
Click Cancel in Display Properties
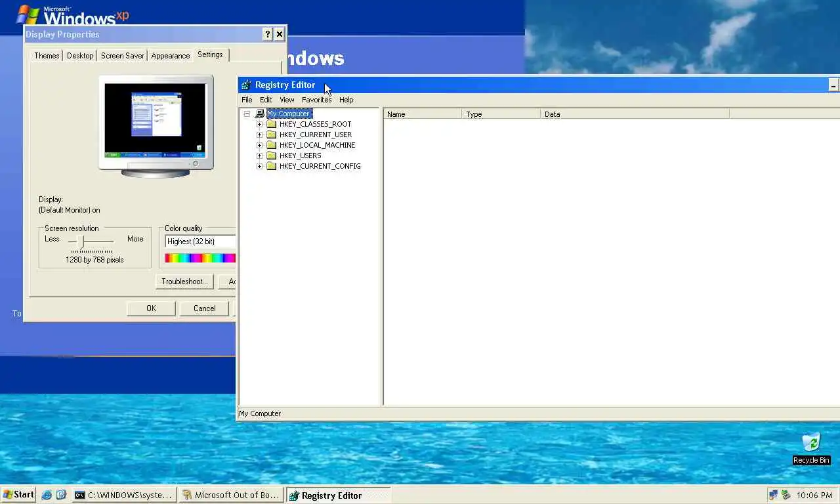[x=204, y=308]
